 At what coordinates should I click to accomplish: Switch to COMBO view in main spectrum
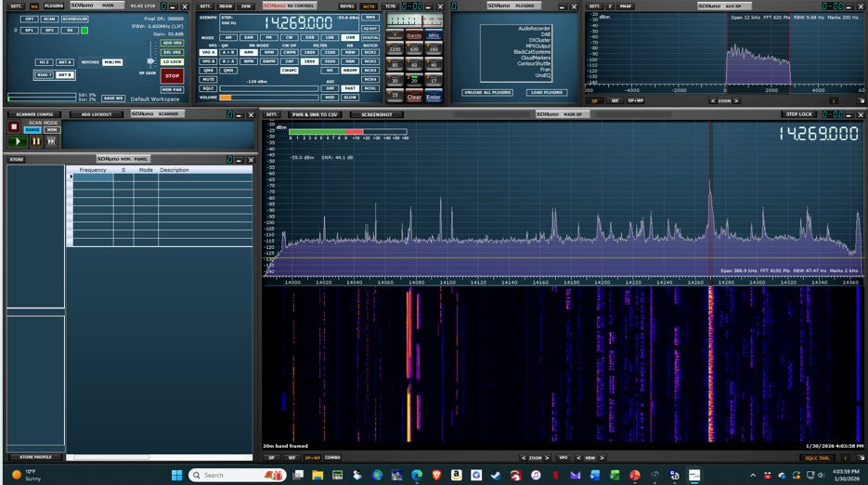click(x=331, y=457)
